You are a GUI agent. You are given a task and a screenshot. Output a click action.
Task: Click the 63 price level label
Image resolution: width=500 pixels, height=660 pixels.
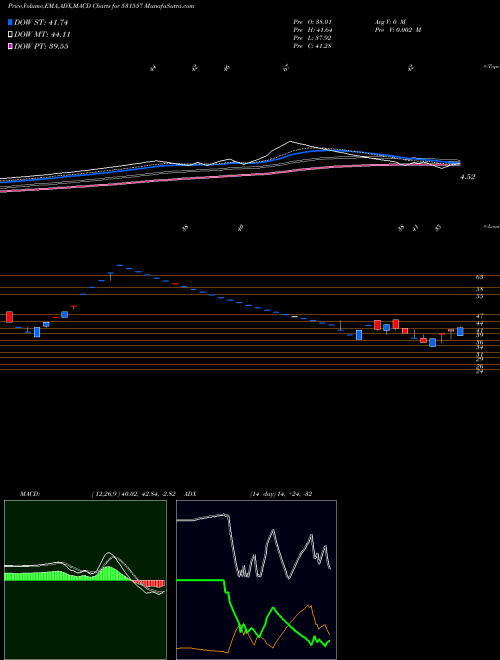tap(479, 277)
